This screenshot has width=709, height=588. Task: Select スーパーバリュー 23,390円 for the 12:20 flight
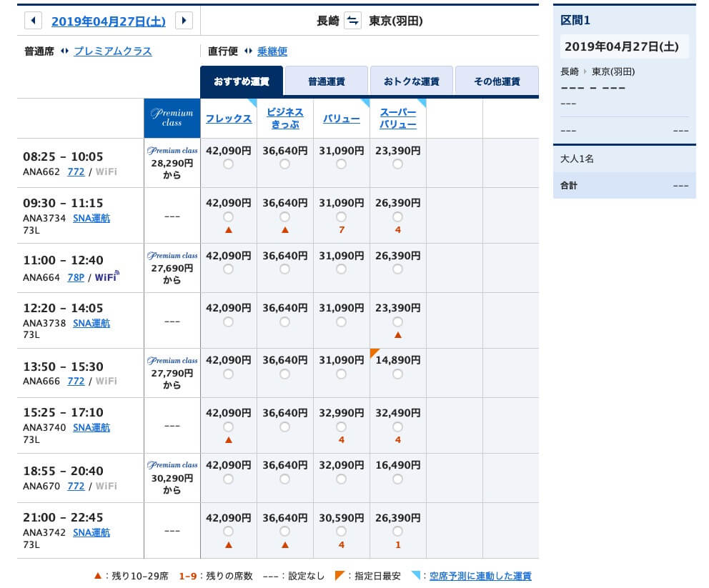[397, 322]
